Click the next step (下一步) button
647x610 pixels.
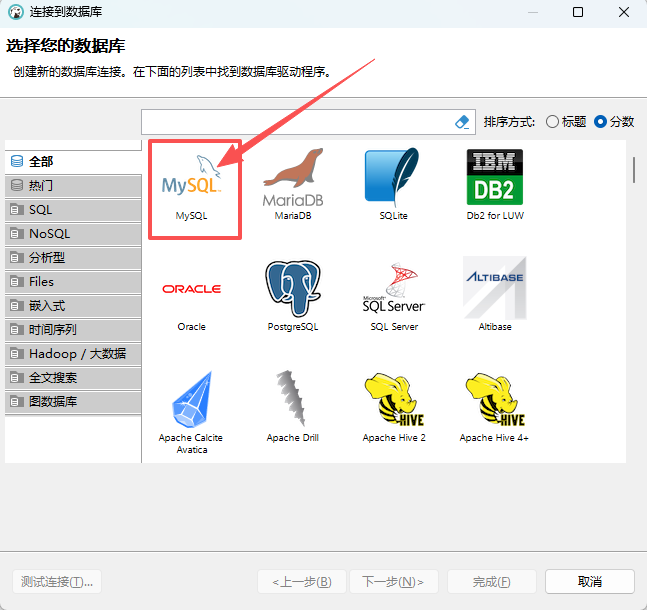click(x=394, y=582)
